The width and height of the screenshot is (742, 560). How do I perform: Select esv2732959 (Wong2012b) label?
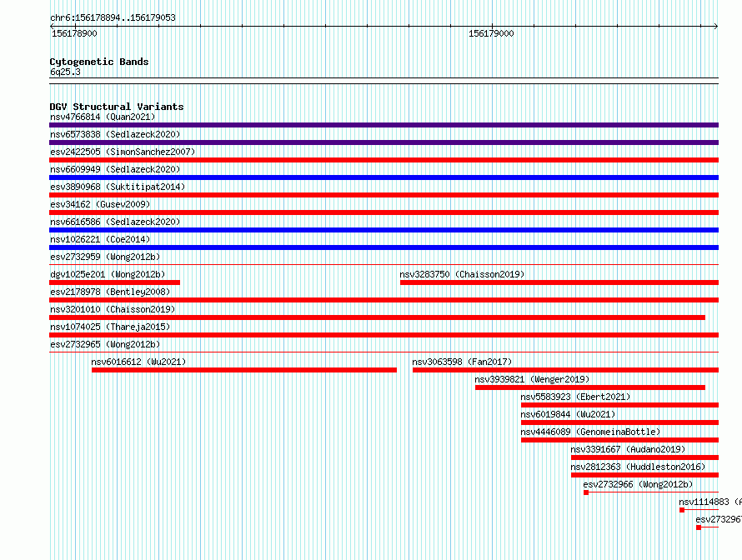tap(105, 257)
